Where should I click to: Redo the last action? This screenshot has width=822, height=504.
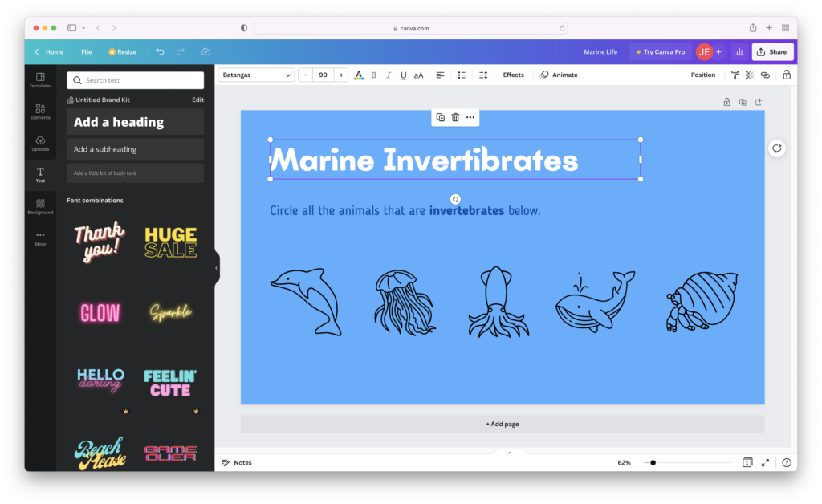point(181,52)
